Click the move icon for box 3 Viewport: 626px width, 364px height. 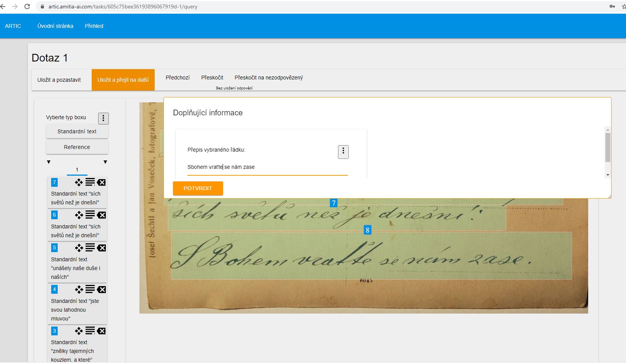click(79, 331)
